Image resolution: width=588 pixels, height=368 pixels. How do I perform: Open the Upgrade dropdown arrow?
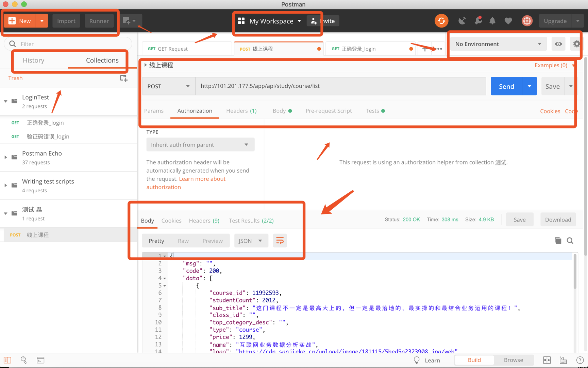577,21
